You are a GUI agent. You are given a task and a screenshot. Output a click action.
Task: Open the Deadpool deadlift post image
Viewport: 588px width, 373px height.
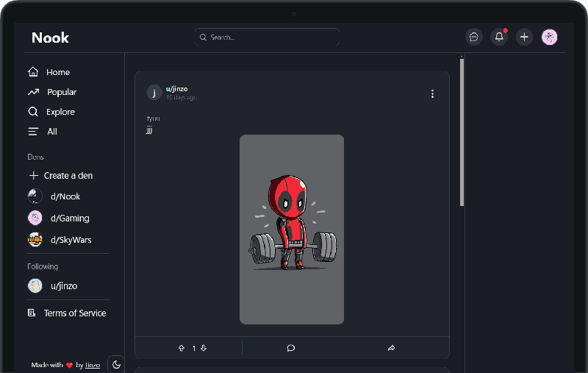[292, 230]
